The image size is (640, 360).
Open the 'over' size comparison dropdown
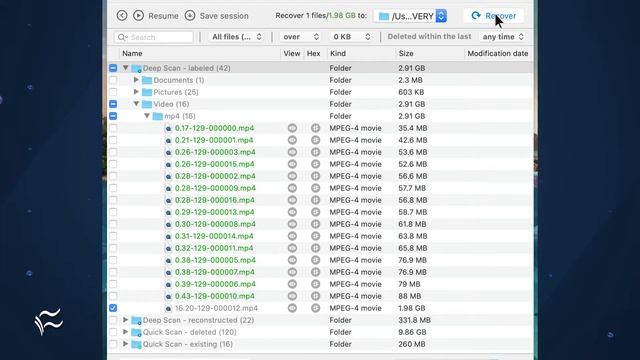(300, 37)
